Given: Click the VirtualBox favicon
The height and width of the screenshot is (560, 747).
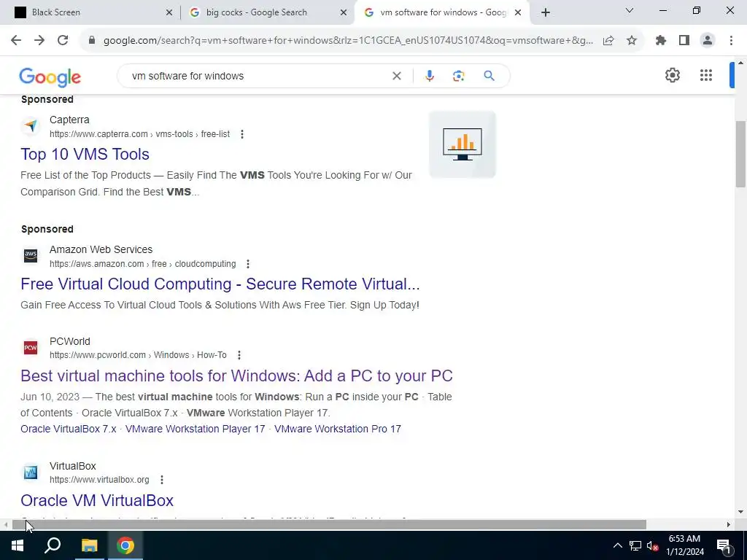Looking at the screenshot, I should click(31, 472).
